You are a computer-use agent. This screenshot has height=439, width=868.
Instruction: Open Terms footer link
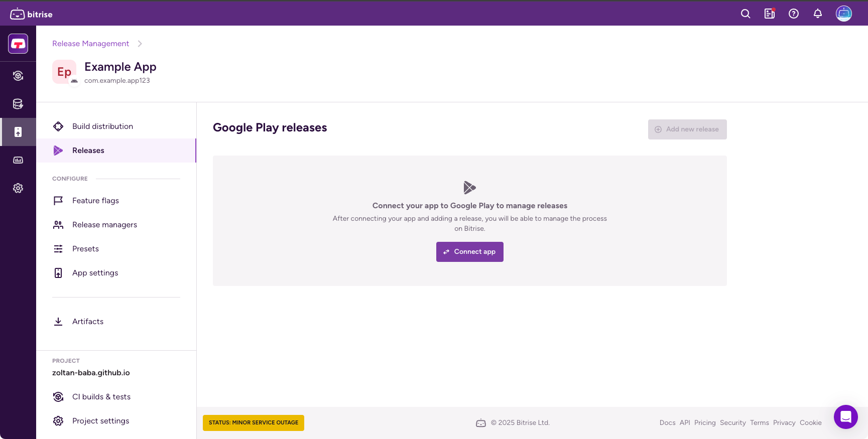[760, 423]
